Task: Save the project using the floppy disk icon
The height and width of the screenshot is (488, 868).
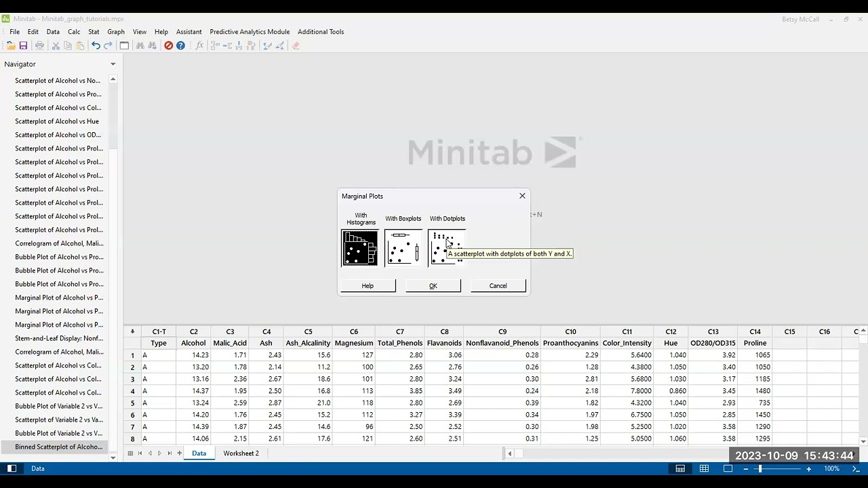Action: pos(23,45)
